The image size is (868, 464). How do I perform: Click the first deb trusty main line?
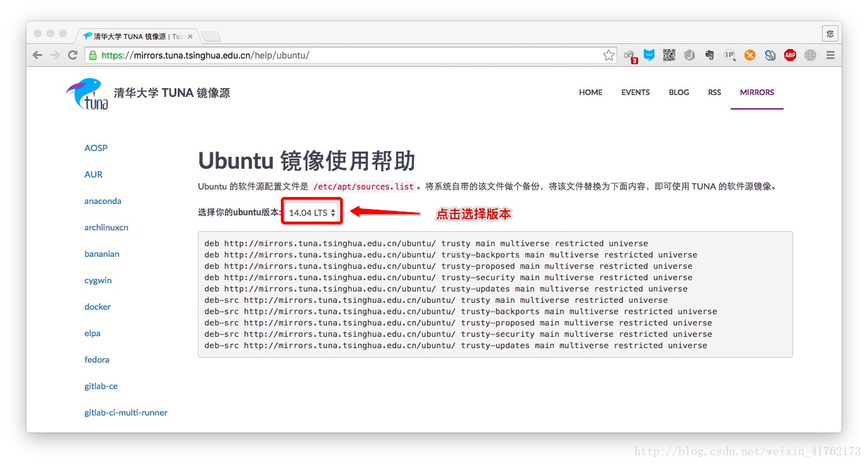pos(426,244)
